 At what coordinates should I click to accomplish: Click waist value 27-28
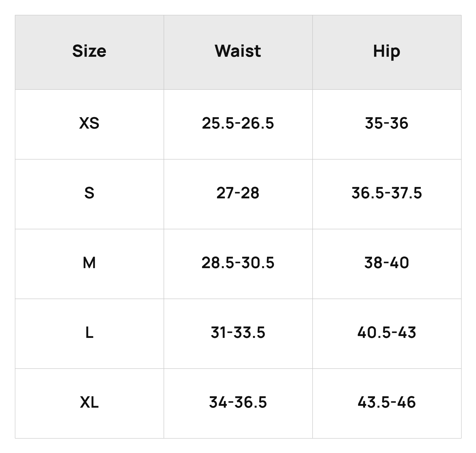point(238,193)
